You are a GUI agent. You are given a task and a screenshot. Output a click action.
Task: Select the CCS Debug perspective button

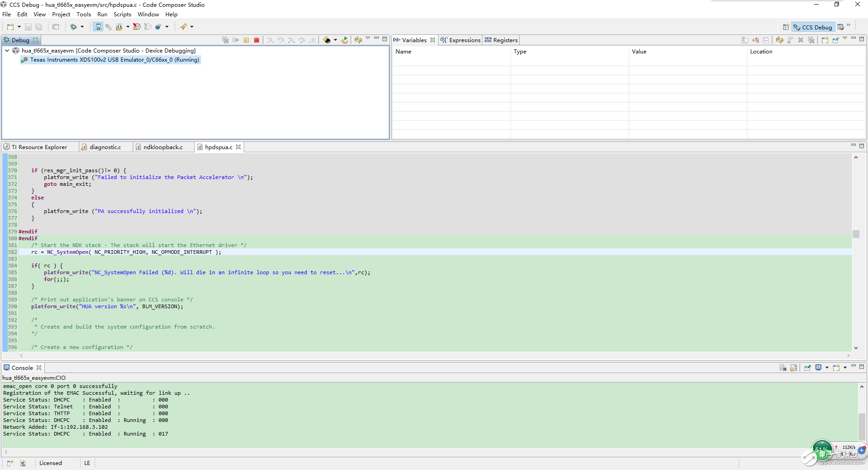click(813, 27)
